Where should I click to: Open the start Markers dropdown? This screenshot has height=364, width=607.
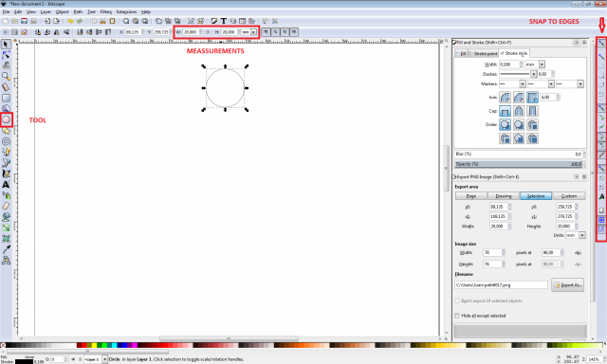pyautogui.click(x=523, y=84)
